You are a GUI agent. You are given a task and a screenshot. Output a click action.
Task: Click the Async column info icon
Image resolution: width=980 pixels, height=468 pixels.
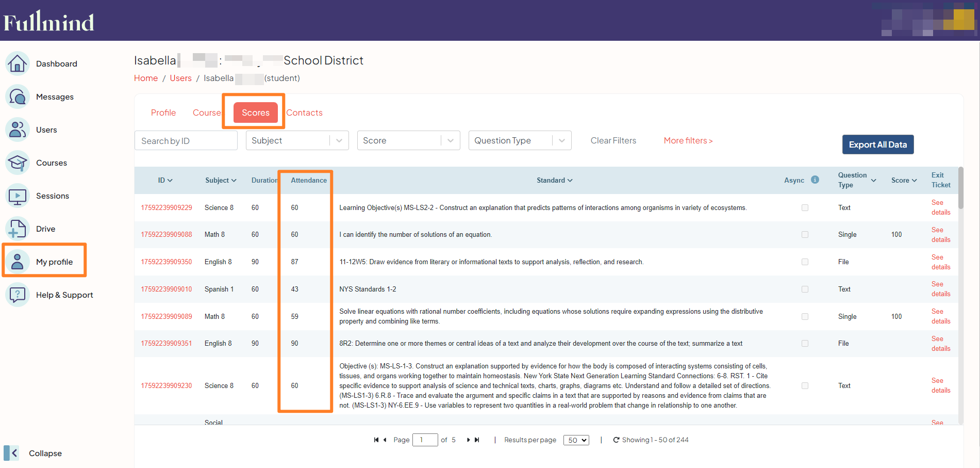[x=815, y=180]
